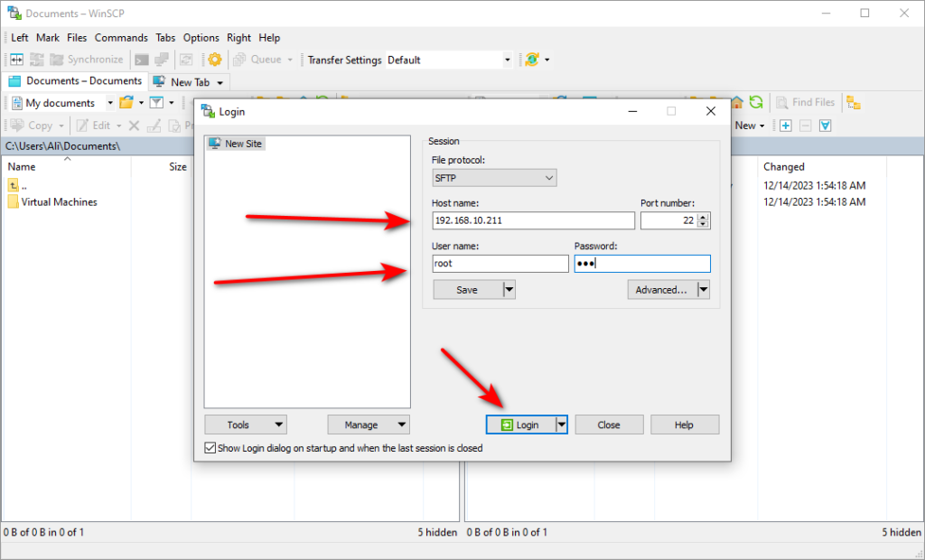Increase port number with up stepper
Image resolution: width=925 pixels, height=560 pixels.
click(703, 217)
